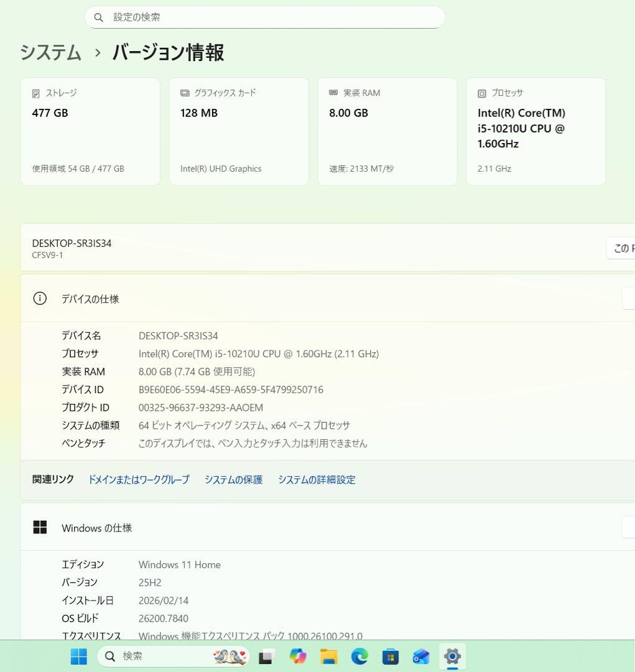Click the processor icon on the プロセッサ card

481,93
